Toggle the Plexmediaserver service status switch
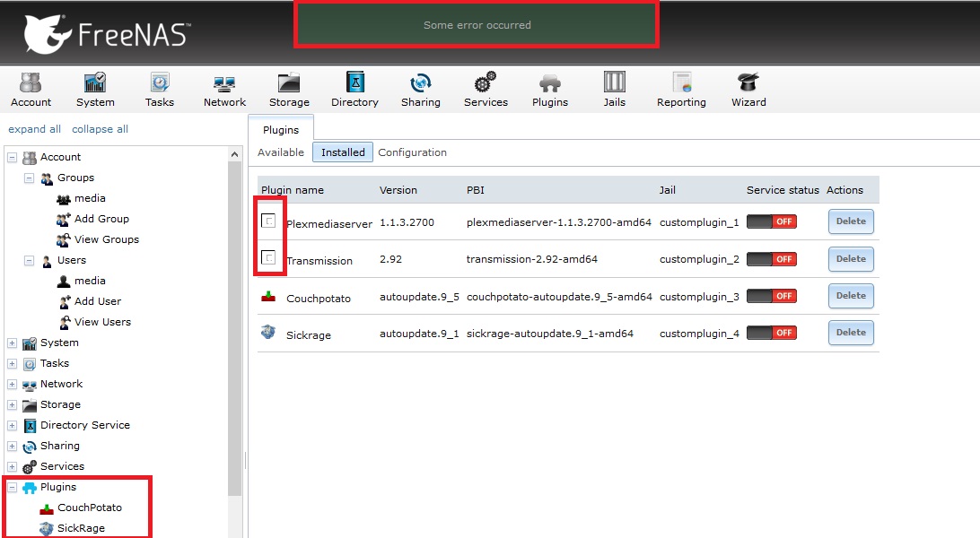 (771, 221)
